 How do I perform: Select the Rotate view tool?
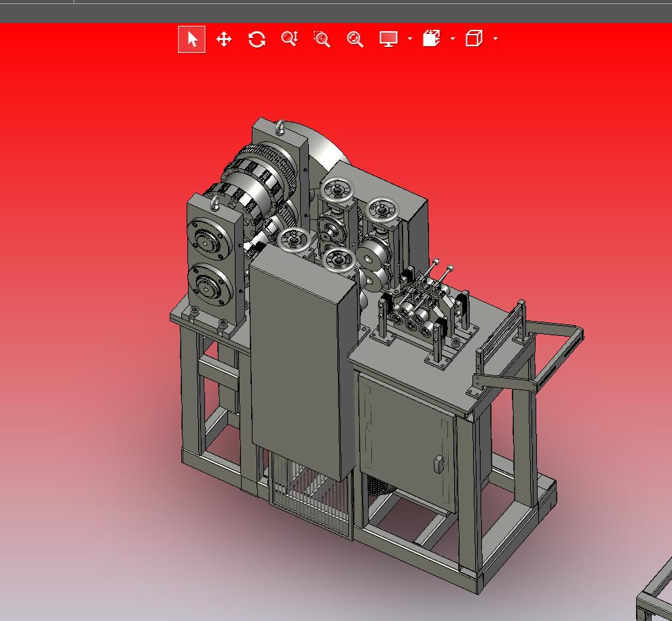(257, 39)
